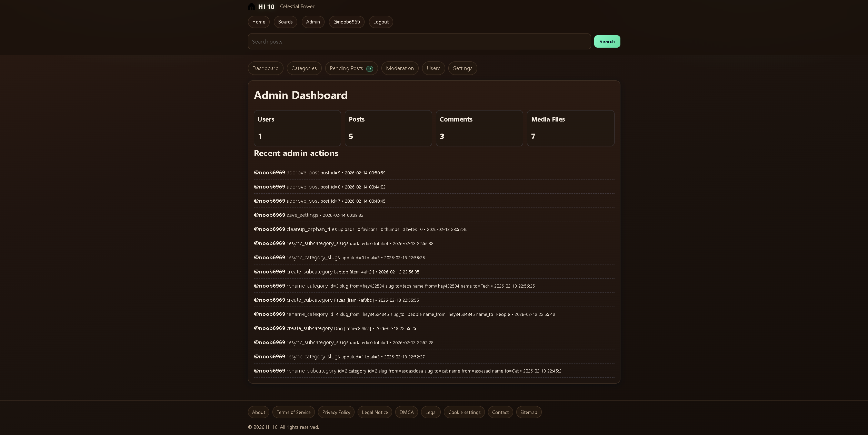Navigate to the Boards page
868x435 pixels.
click(285, 22)
